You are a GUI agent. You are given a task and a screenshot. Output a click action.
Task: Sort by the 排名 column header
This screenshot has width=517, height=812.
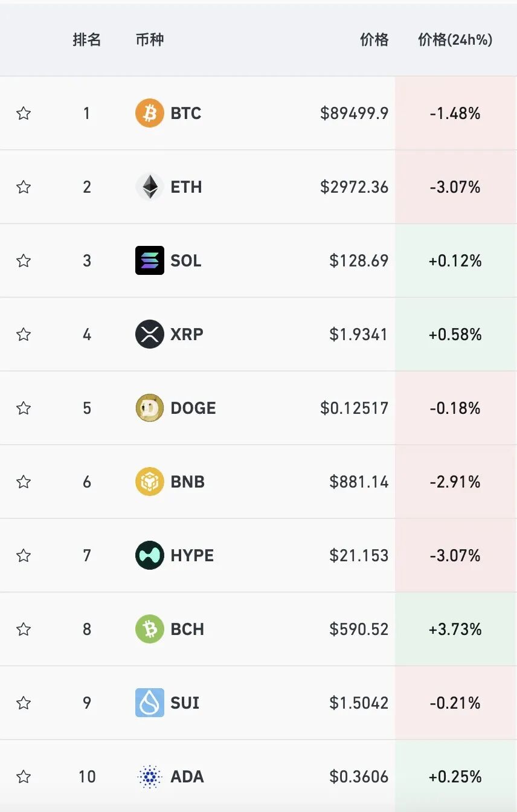[x=86, y=40]
